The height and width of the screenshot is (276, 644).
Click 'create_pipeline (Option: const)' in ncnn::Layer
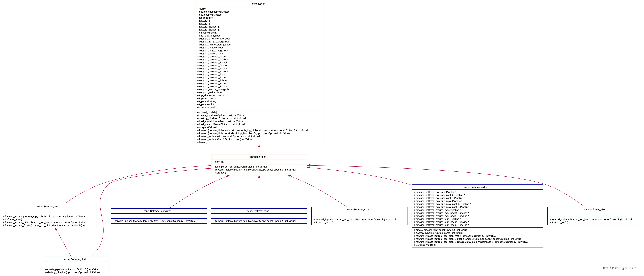(221, 116)
